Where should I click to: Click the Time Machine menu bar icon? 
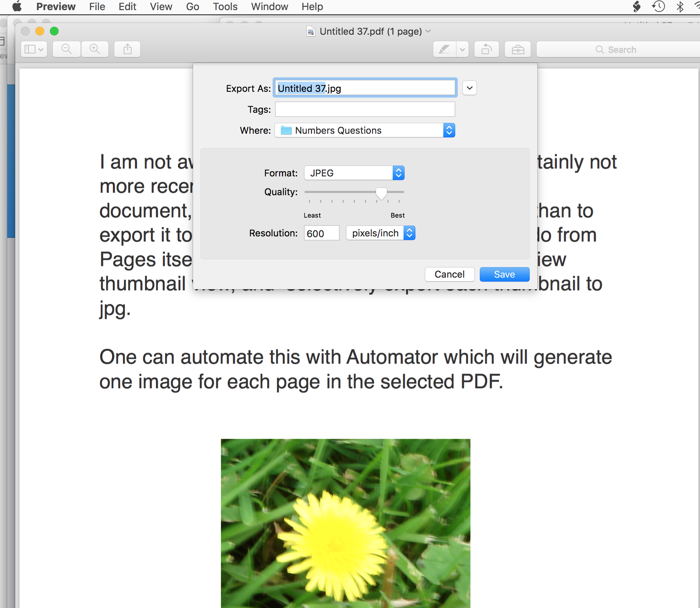[658, 7]
